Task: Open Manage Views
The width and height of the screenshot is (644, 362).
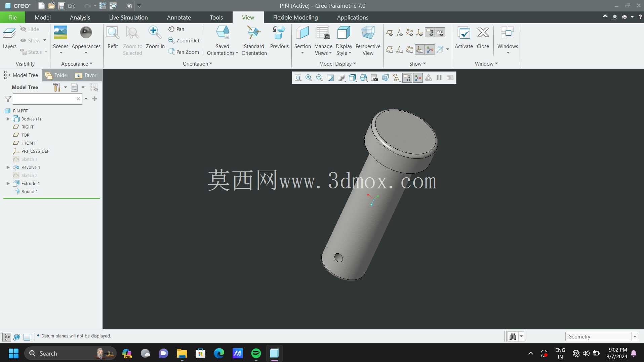Action: (x=323, y=41)
